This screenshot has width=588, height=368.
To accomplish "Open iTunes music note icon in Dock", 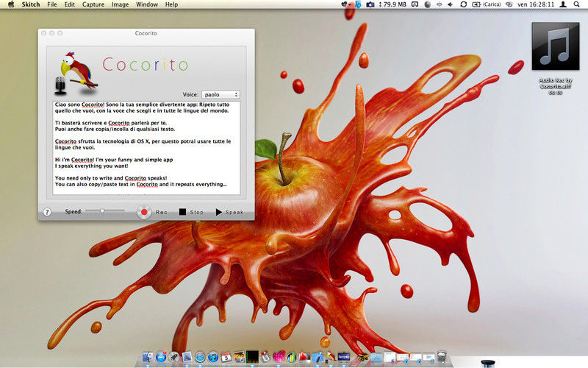I will pos(213,357).
